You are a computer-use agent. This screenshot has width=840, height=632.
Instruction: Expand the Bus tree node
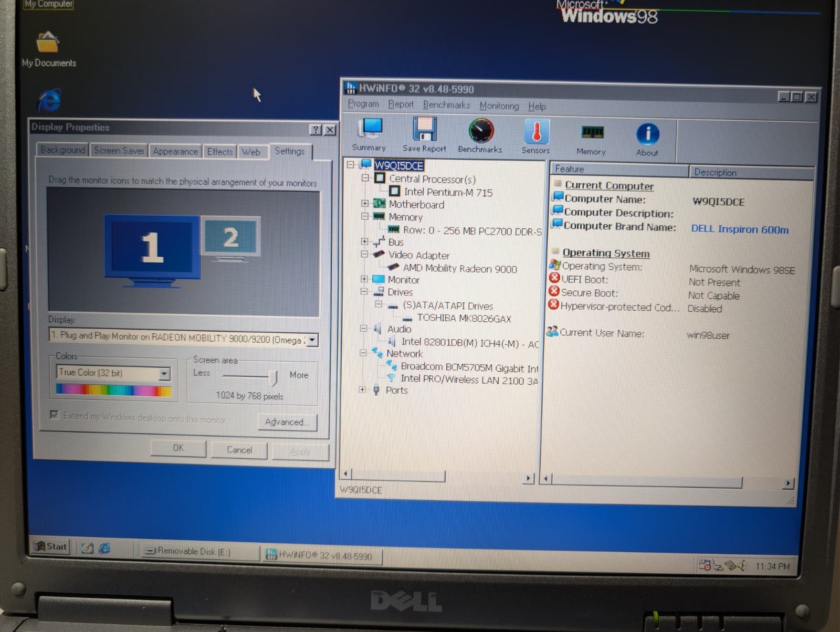[364, 241]
